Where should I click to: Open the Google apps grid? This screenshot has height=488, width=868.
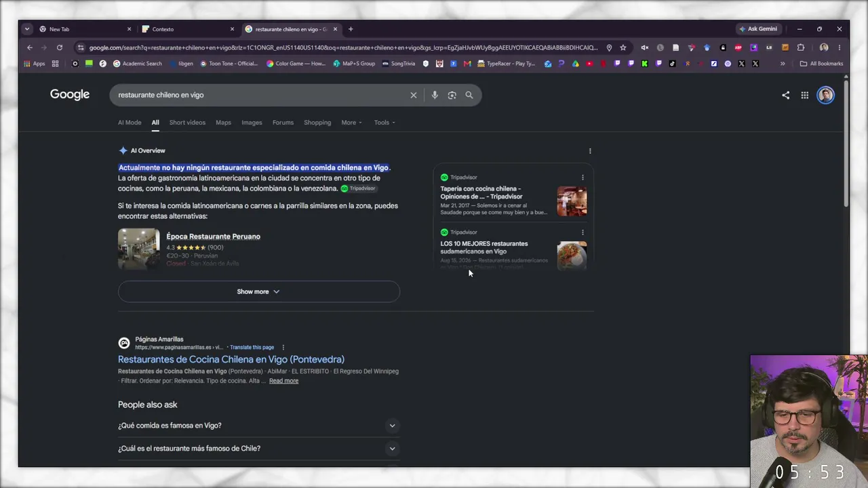tap(805, 96)
